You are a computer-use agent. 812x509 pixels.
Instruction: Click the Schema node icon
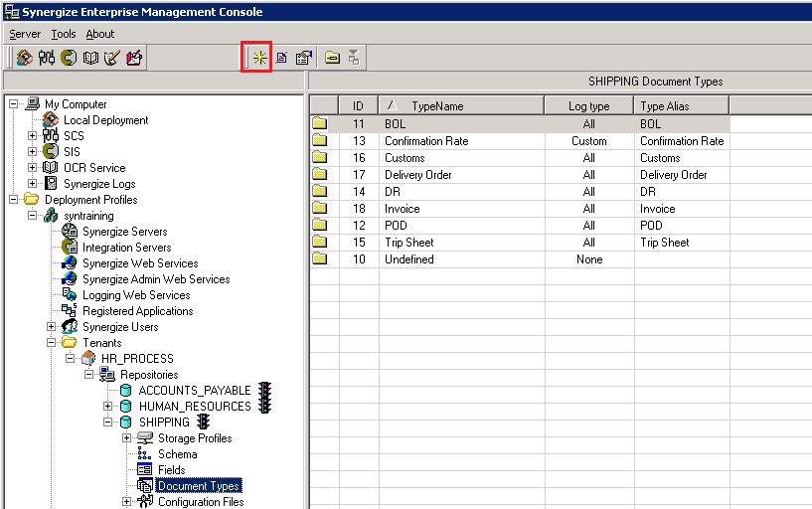click(144, 453)
